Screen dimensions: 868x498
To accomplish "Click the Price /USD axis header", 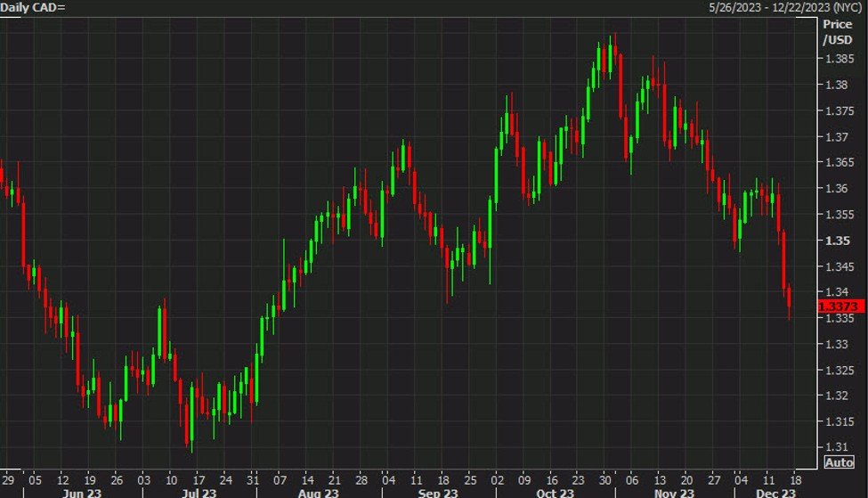I will pyautogui.click(x=837, y=34).
